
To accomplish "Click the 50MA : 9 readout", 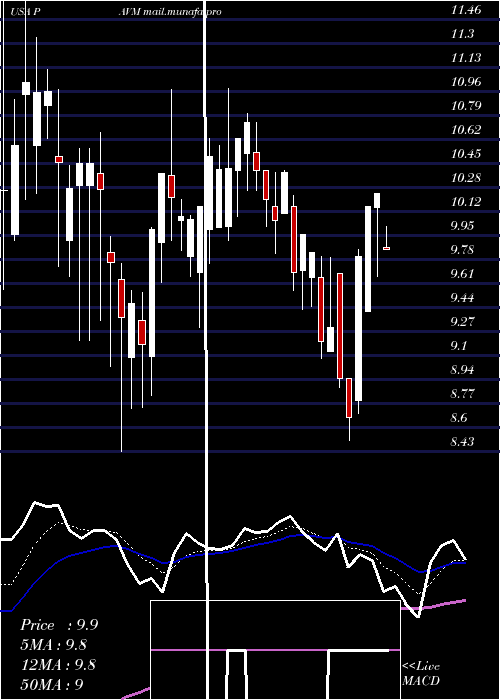I will point(52,685).
